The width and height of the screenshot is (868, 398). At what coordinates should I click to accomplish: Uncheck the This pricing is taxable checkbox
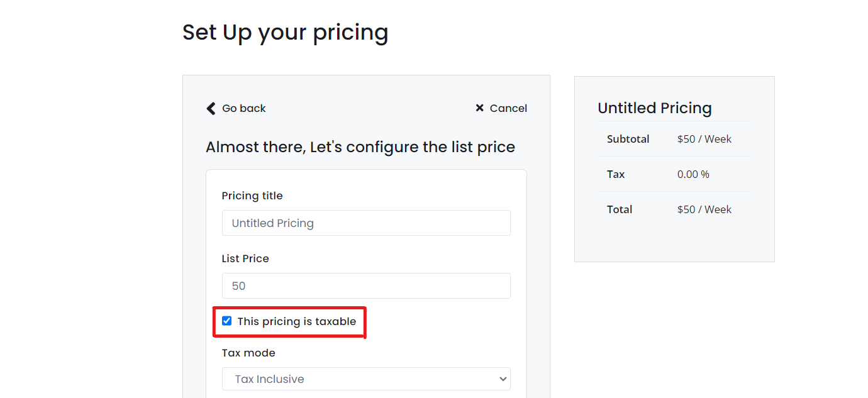coord(226,321)
